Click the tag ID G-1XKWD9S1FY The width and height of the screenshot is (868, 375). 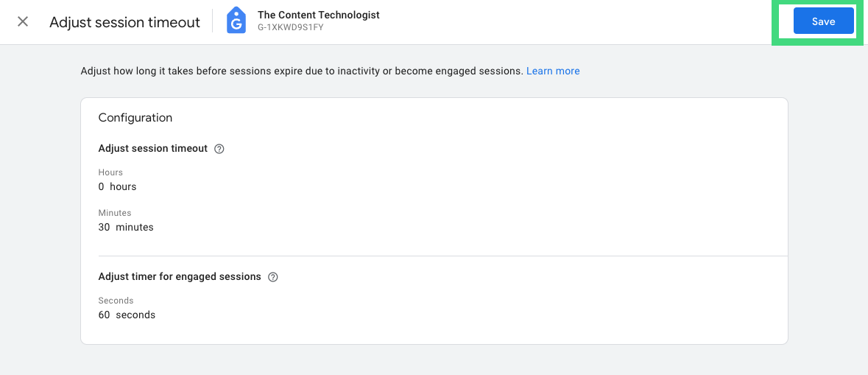(291, 27)
